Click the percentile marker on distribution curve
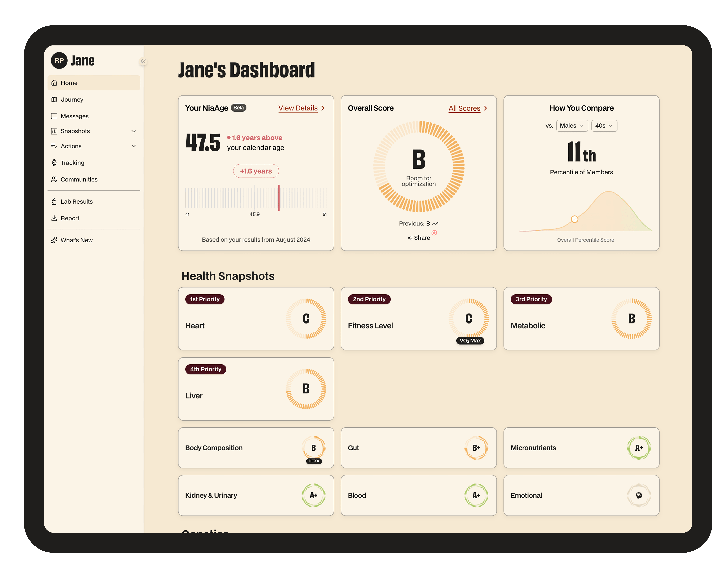The height and width of the screenshot is (575, 728). coord(574,219)
